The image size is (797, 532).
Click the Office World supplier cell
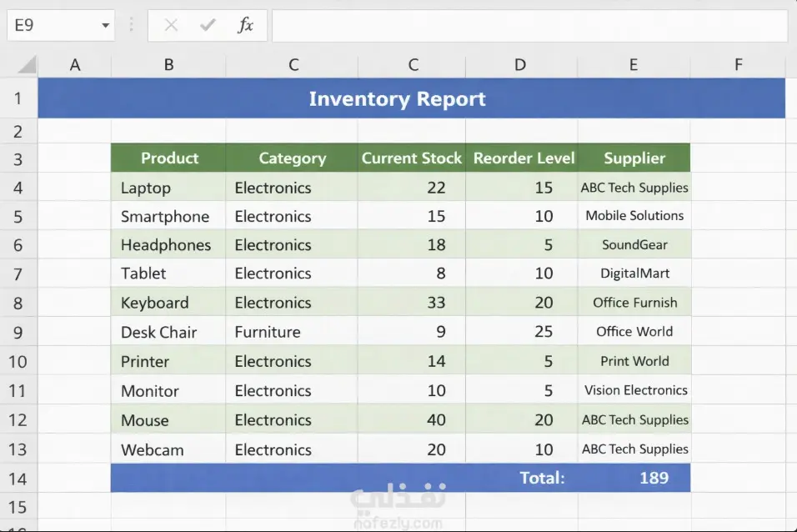(634, 332)
